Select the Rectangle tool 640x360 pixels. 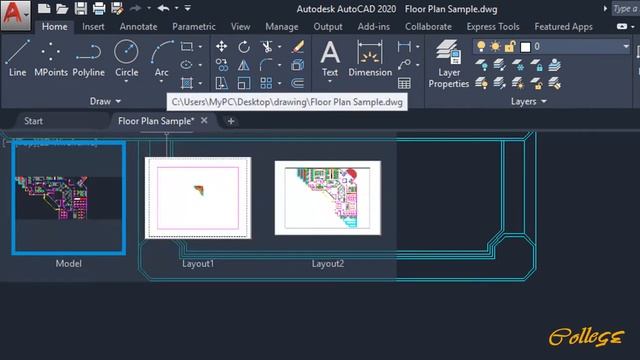coord(187,47)
